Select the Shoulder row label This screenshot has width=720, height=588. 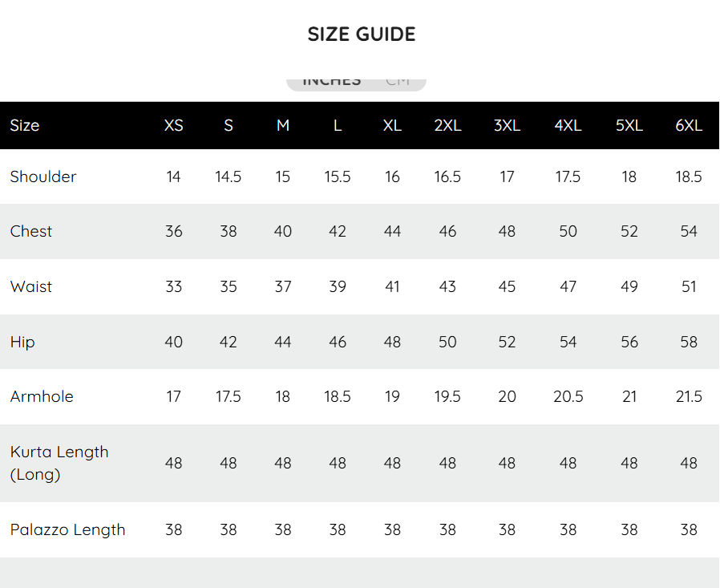[x=43, y=176]
